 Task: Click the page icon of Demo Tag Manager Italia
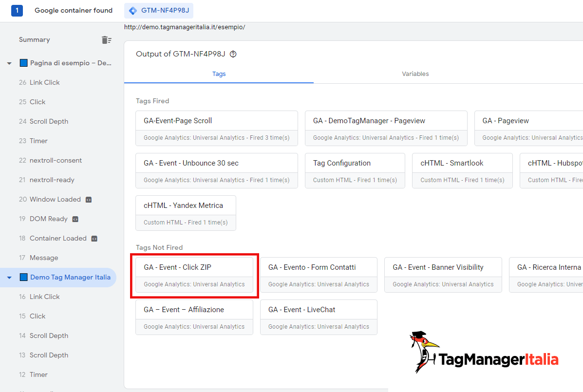pos(23,277)
